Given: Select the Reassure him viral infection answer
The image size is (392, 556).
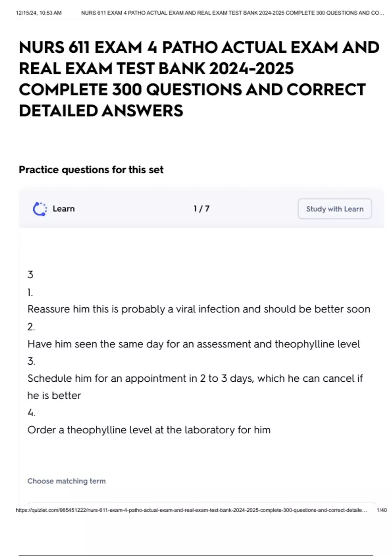Looking at the screenshot, I should (199, 309).
